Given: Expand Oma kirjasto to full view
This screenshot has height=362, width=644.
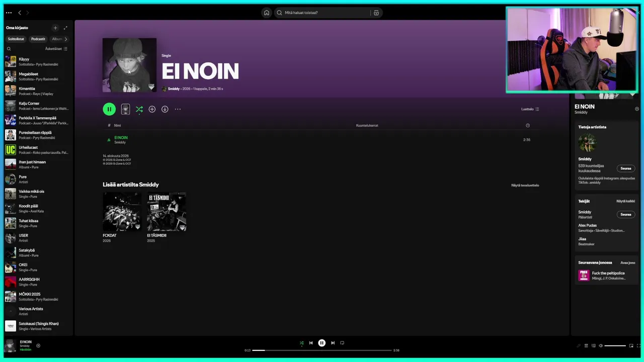Looking at the screenshot, I should pyautogui.click(x=65, y=28).
